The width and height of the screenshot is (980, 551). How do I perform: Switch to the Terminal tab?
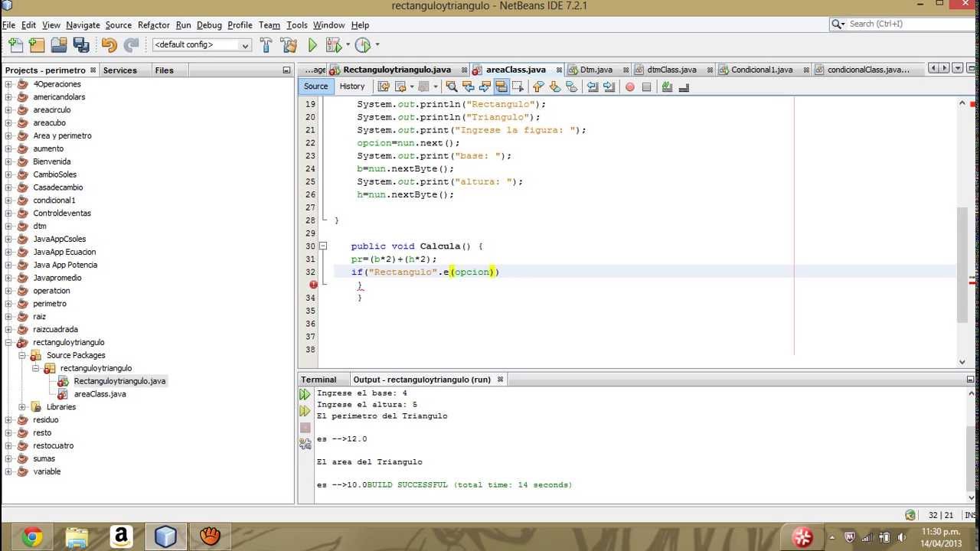[318, 380]
